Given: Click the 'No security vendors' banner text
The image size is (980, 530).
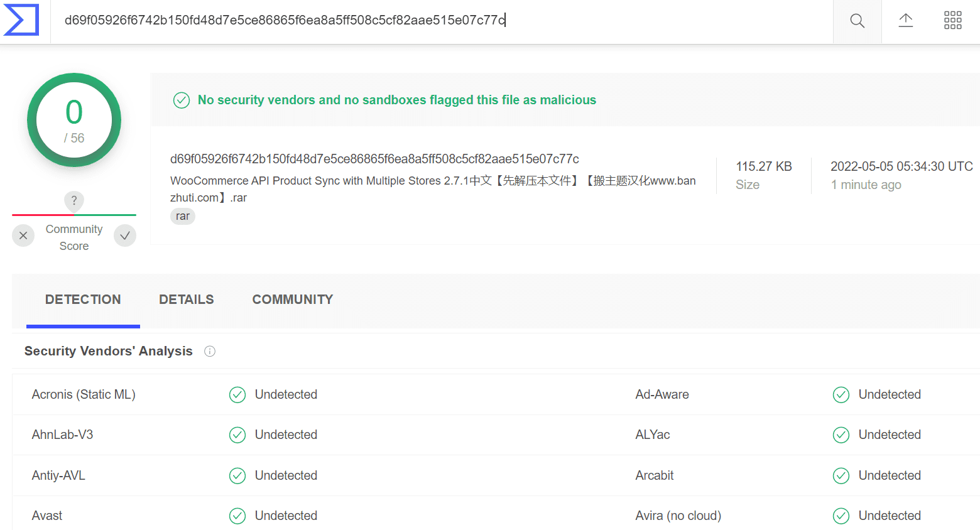Looking at the screenshot, I should 397,100.
